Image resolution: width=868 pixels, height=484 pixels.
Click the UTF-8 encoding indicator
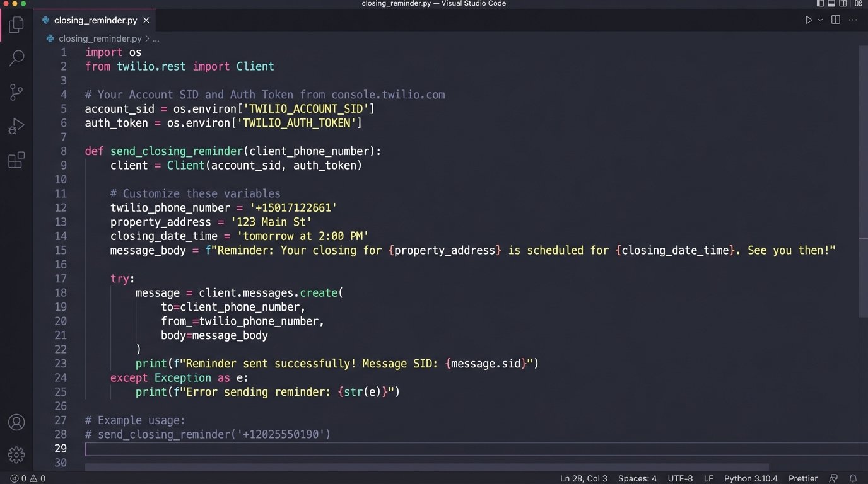(x=680, y=478)
